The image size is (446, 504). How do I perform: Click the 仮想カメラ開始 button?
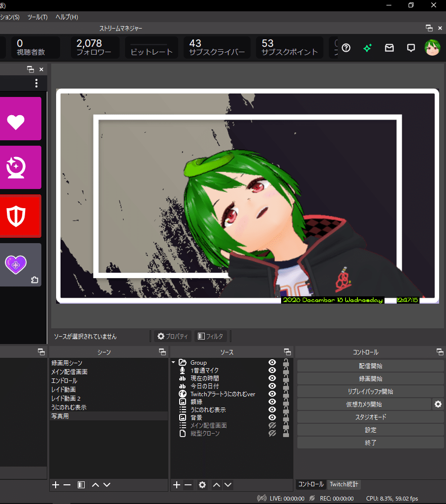(x=364, y=404)
